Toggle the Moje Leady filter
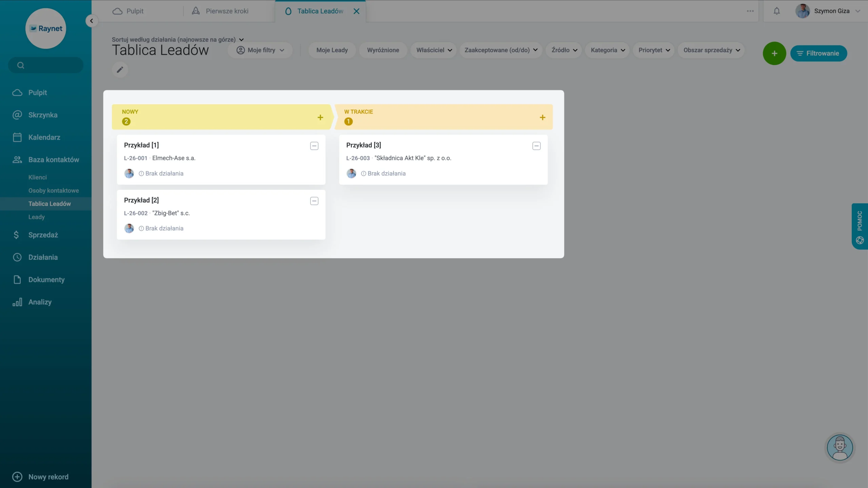 tap(332, 50)
